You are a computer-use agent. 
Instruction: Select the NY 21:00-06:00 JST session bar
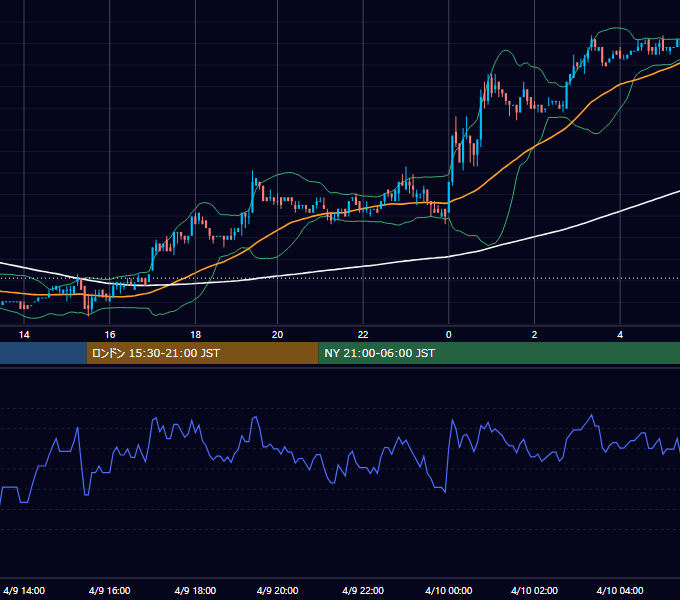point(499,353)
